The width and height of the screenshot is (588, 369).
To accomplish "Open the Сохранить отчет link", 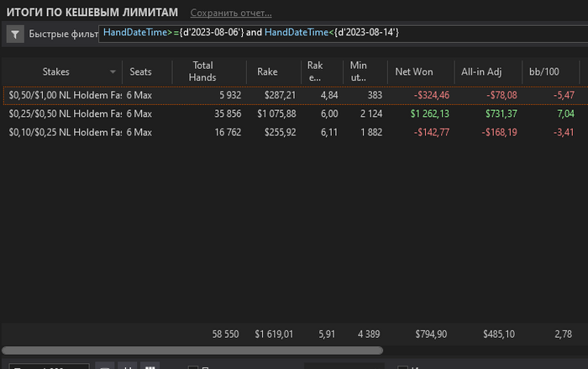I will pyautogui.click(x=231, y=13).
